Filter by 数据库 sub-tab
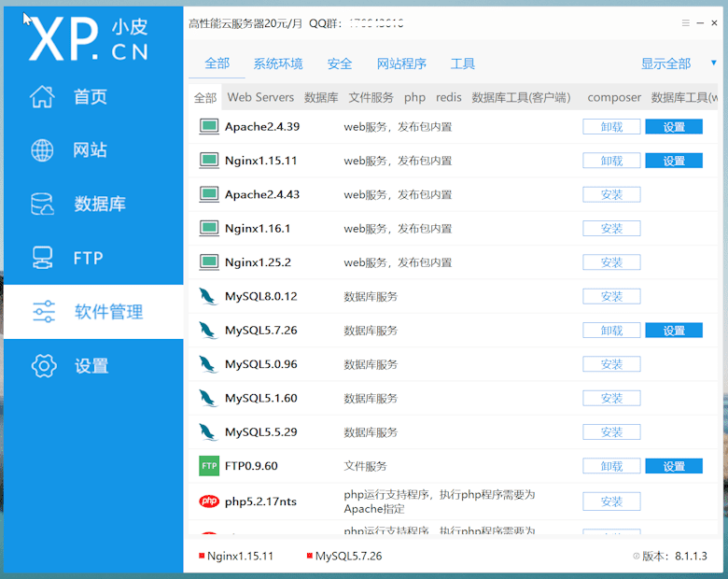This screenshot has height=579, width=728. tap(321, 97)
